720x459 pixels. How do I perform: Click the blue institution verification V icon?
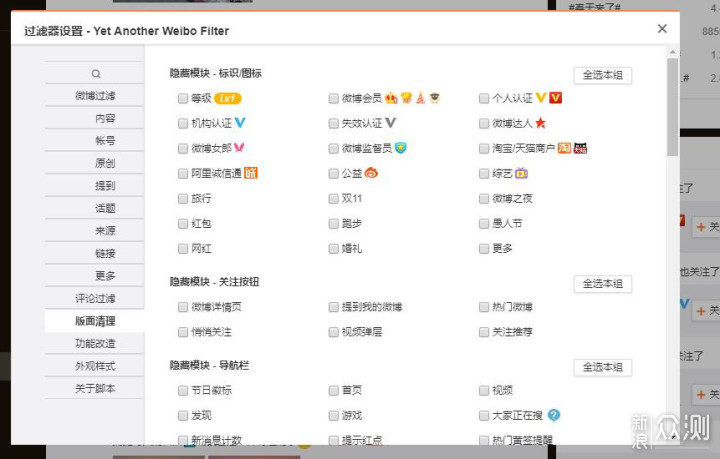240,123
